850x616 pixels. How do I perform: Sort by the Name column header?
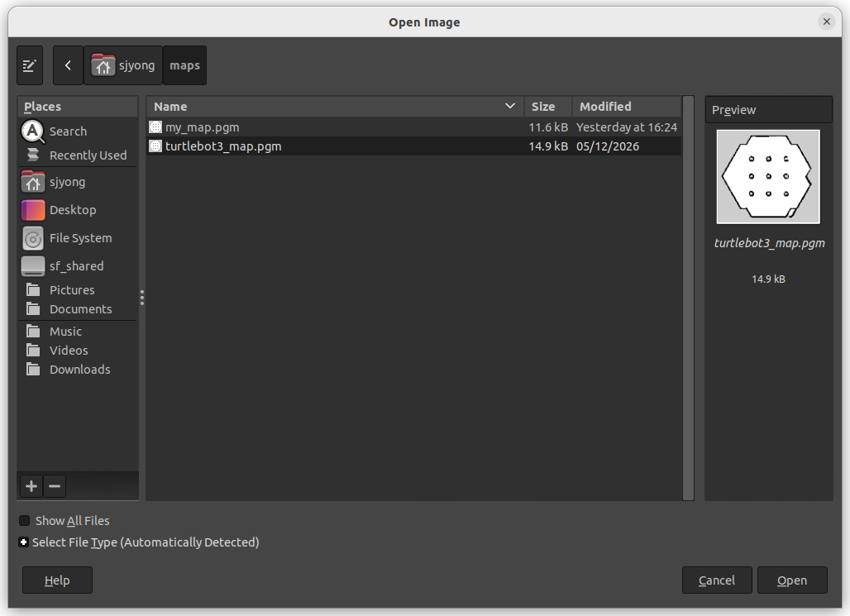tap(335, 107)
